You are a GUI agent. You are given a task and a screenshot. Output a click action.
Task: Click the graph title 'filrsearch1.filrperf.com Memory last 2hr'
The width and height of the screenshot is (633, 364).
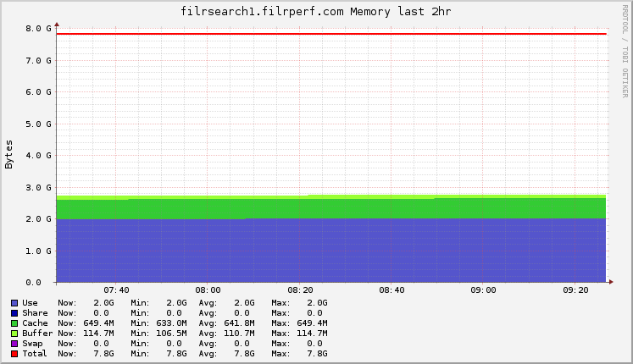[315, 11]
